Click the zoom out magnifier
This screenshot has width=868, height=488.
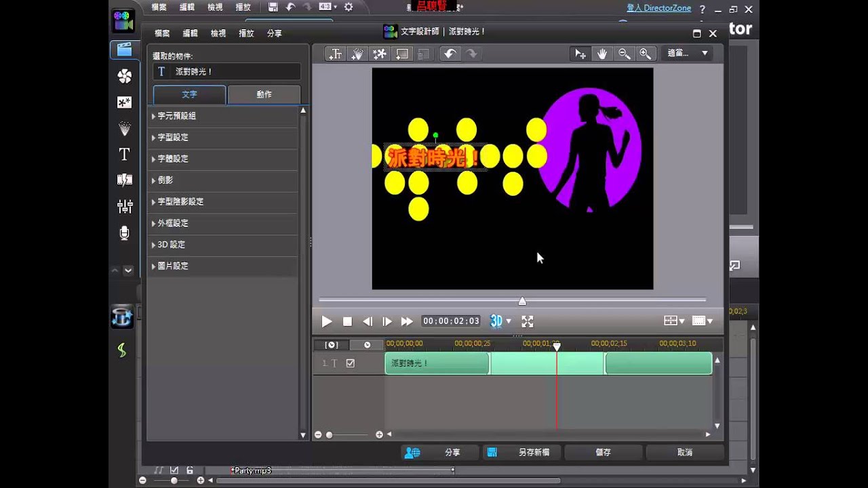[624, 54]
